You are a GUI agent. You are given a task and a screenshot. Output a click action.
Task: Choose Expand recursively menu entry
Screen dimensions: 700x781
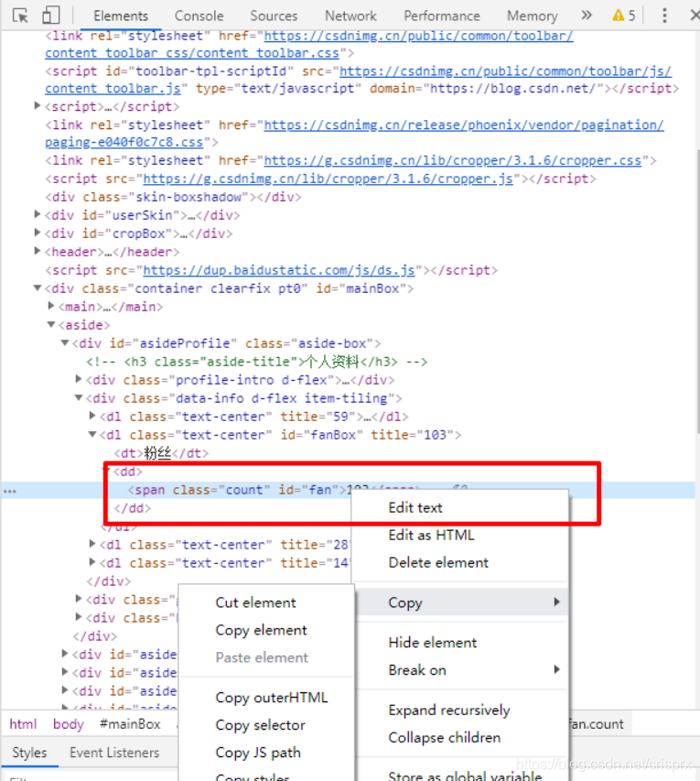(x=459, y=710)
